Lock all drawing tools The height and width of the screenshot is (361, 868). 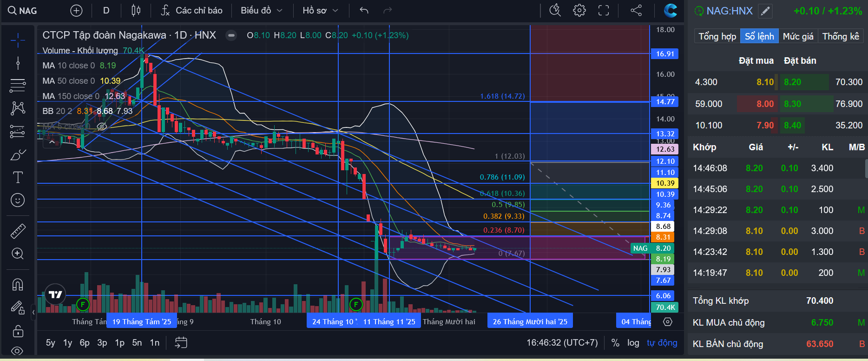click(18, 331)
